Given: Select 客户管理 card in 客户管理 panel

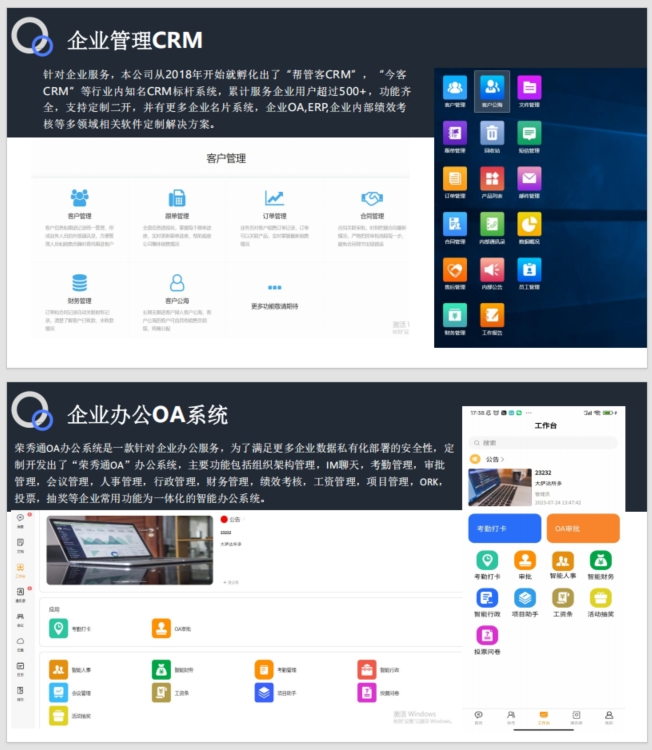Looking at the screenshot, I should [80, 218].
